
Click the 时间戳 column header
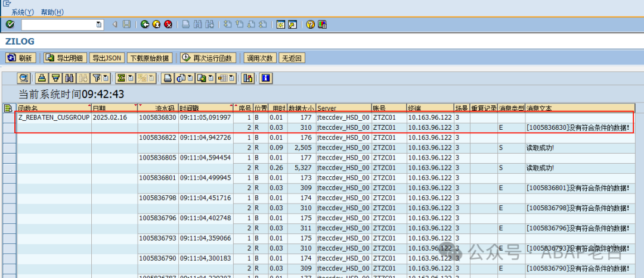206,108
